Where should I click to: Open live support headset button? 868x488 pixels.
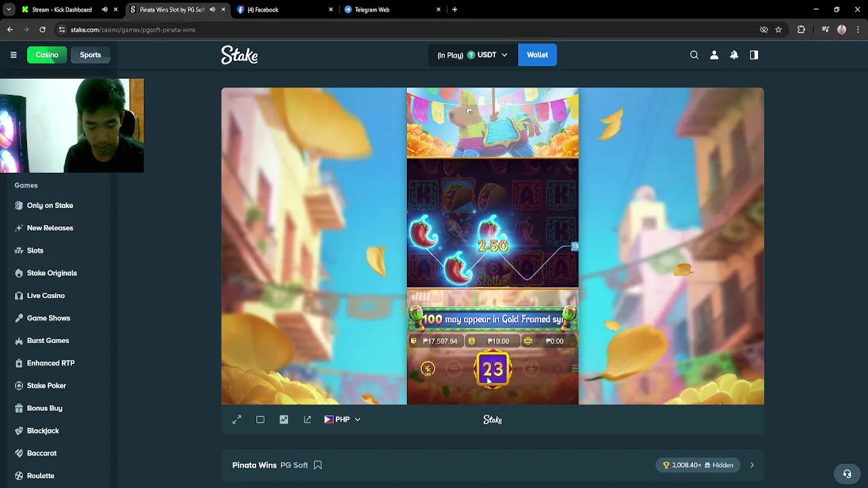click(x=847, y=474)
